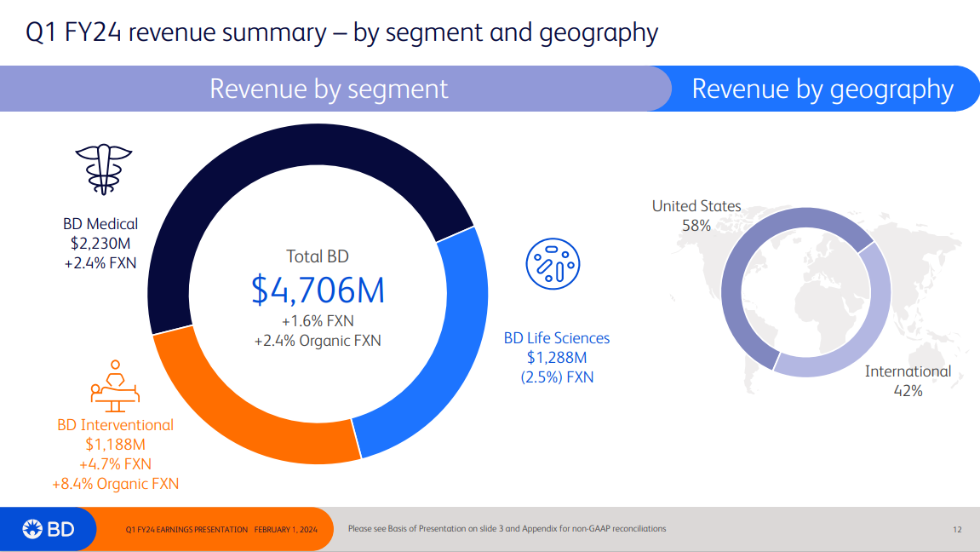Click the slide page number 12
The width and height of the screenshot is (980, 552).
[x=957, y=530]
